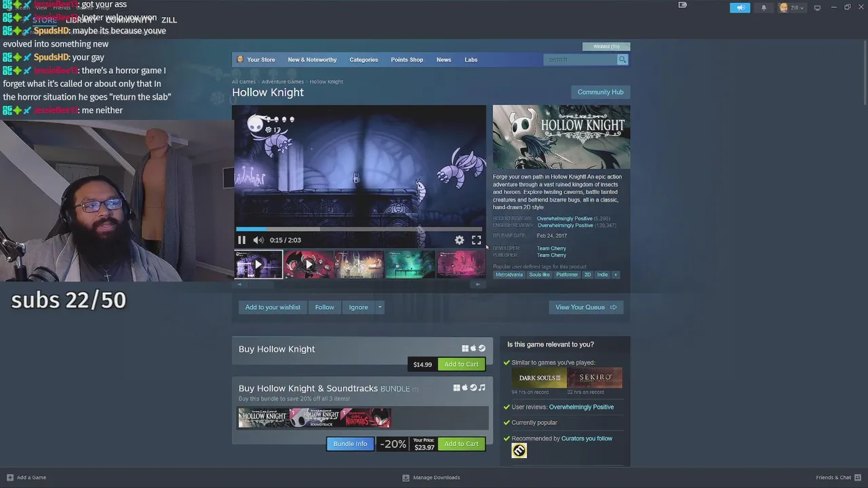
Task: Add Hollow Knight to your wishlist
Action: [x=273, y=307]
